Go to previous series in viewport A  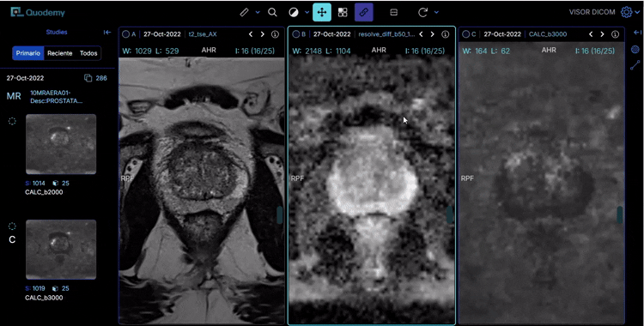pyautogui.click(x=251, y=34)
